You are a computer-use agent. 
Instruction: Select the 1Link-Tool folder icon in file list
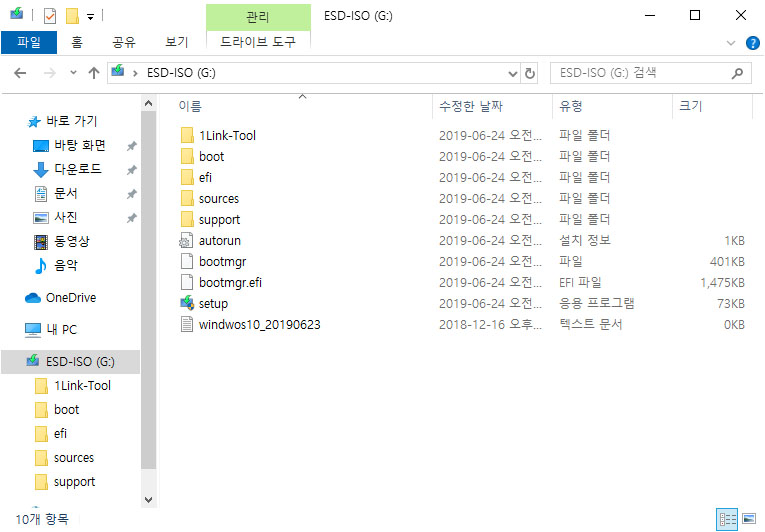(x=187, y=135)
